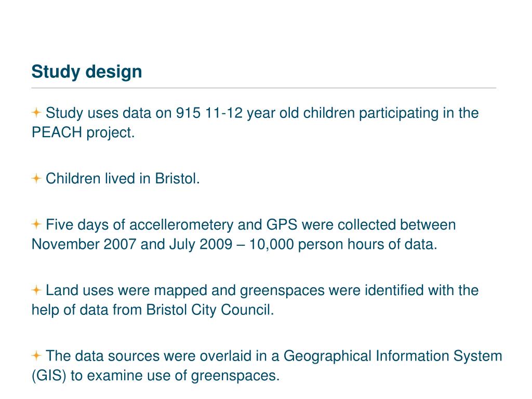Click the text 'PEACH project.'

click(x=83, y=132)
